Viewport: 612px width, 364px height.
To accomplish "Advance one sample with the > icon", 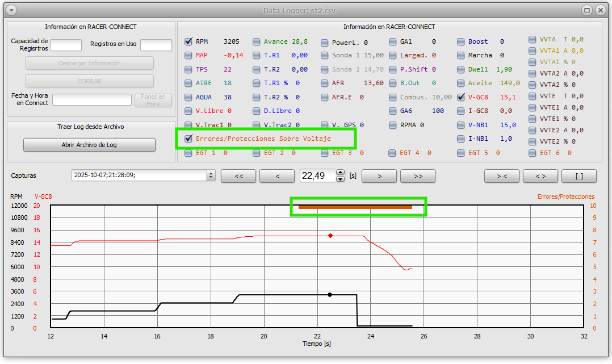I will point(379,176).
